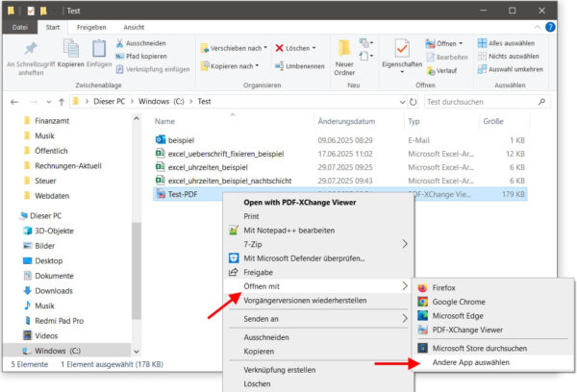The width and height of the screenshot is (577, 392).
Task: Click the Eigenschaften checkmark icon
Action: click(402, 49)
